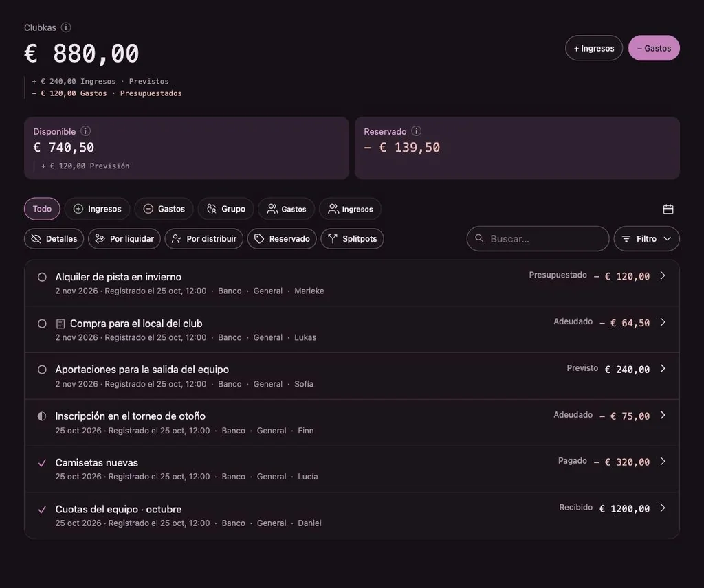Image resolution: width=704 pixels, height=588 pixels.
Task: Click the name Daniel
Action: click(310, 523)
